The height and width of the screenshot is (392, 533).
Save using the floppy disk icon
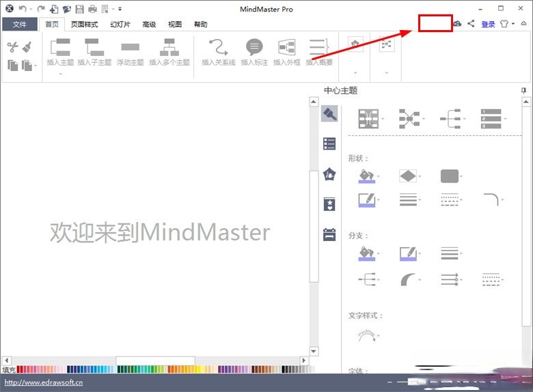tap(79, 9)
